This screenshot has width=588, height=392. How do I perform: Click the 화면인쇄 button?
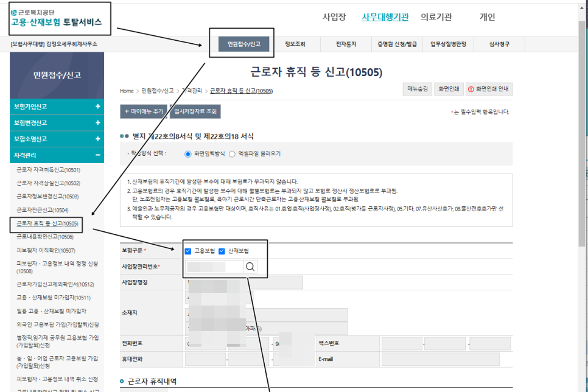(449, 89)
